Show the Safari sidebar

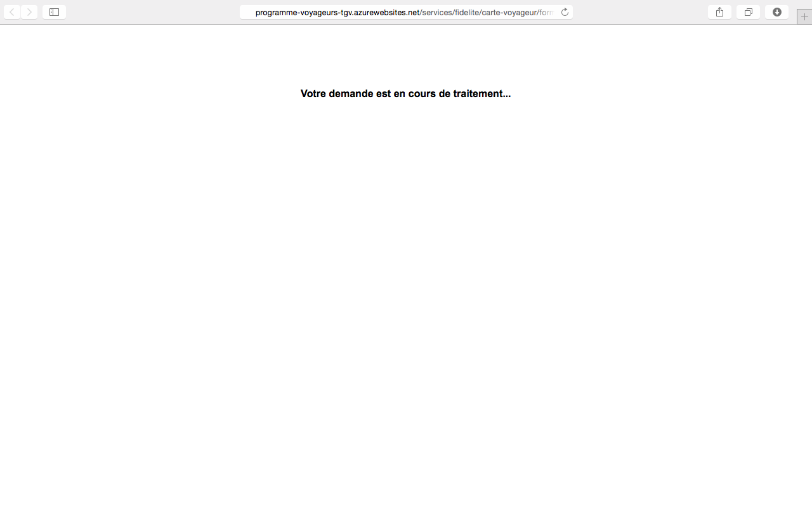(54, 12)
